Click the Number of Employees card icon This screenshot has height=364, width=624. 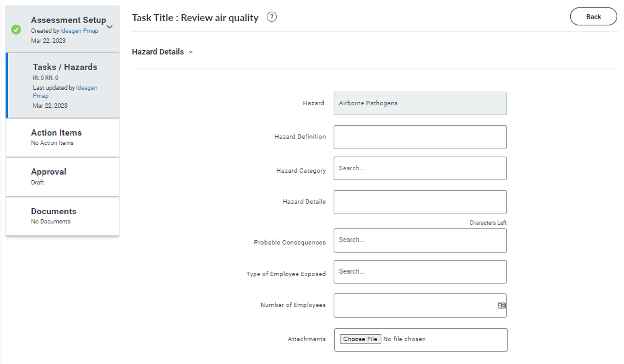point(501,306)
